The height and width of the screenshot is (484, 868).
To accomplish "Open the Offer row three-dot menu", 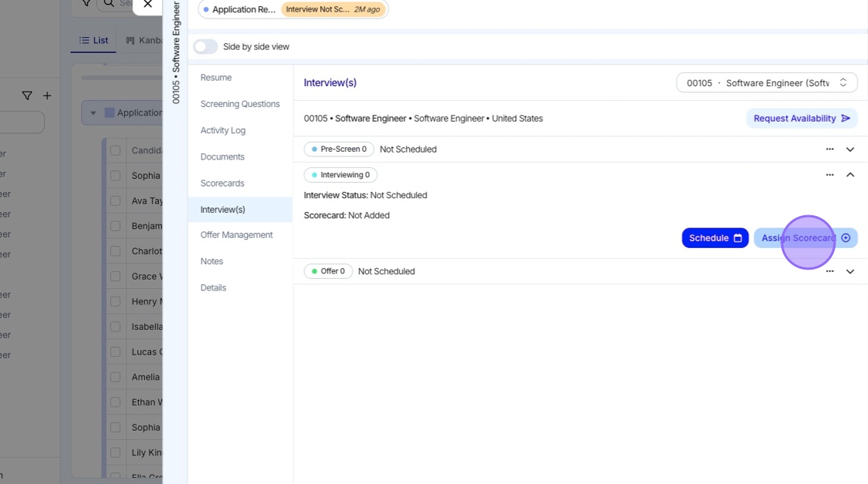I will click(830, 272).
